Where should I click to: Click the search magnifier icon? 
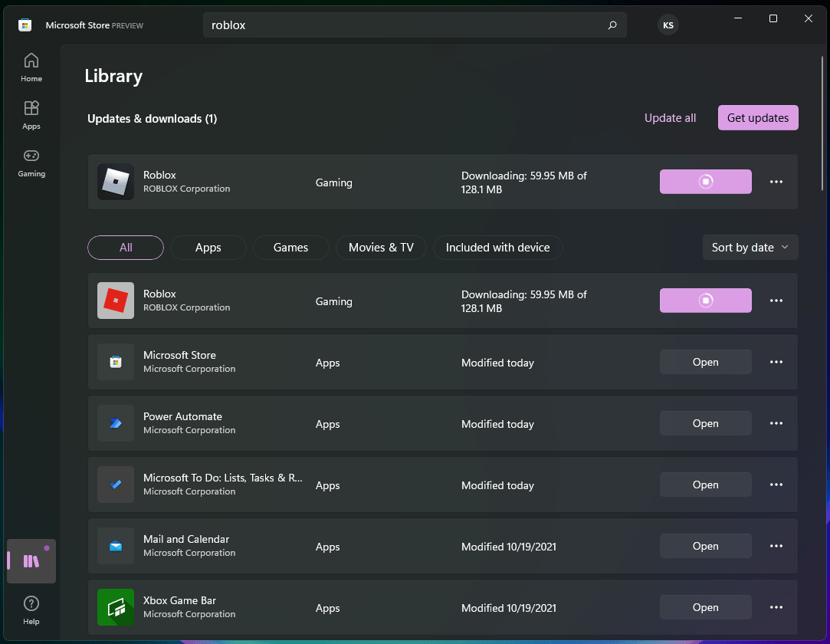612,25
